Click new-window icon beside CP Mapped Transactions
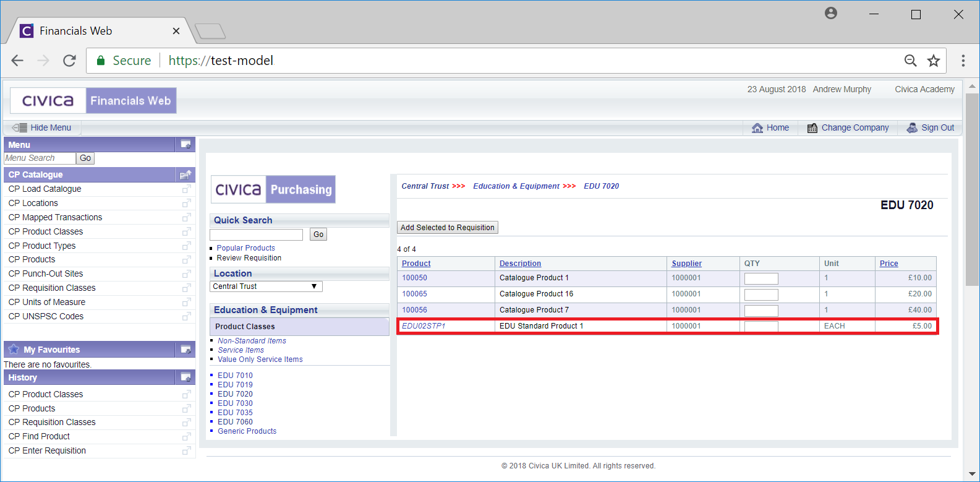Screen dimensions: 980x482 [x=186, y=217]
